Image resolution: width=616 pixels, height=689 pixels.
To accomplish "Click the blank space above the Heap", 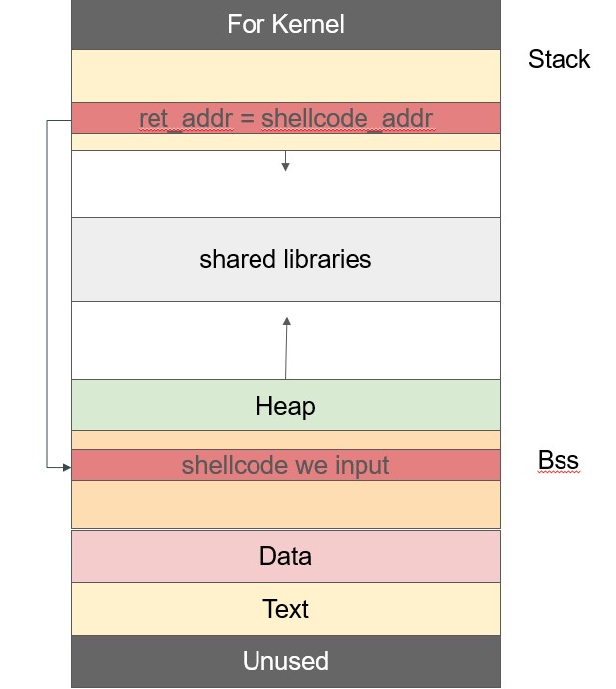I will (x=286, y=341).
